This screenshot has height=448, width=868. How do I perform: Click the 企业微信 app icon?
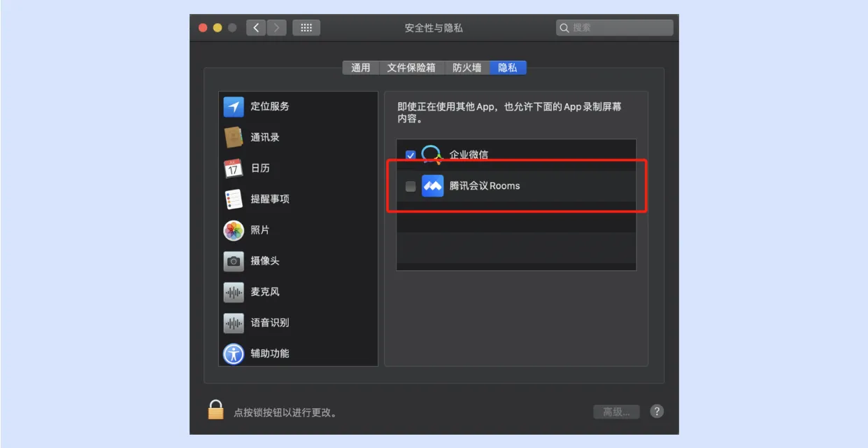click(432, 155)
